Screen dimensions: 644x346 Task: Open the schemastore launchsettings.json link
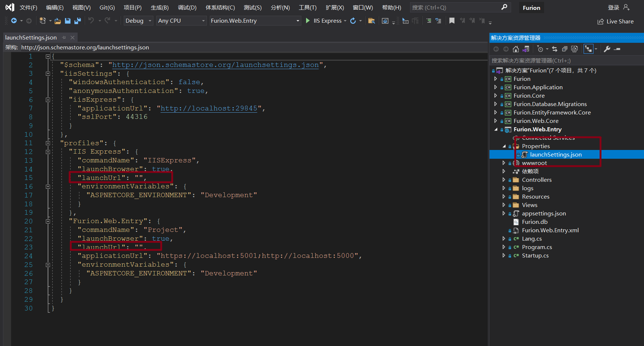click(215, 65)
